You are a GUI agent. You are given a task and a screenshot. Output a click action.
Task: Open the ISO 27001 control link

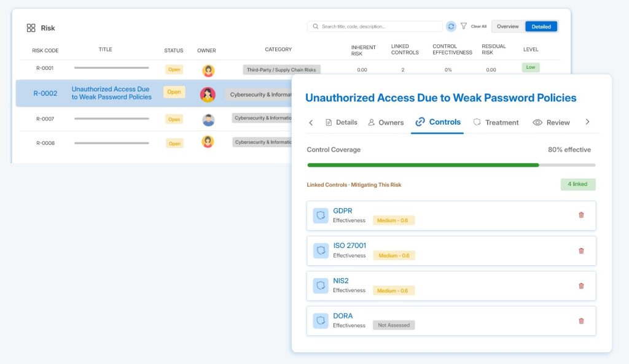pyautogui.click(x=350, y=246)
